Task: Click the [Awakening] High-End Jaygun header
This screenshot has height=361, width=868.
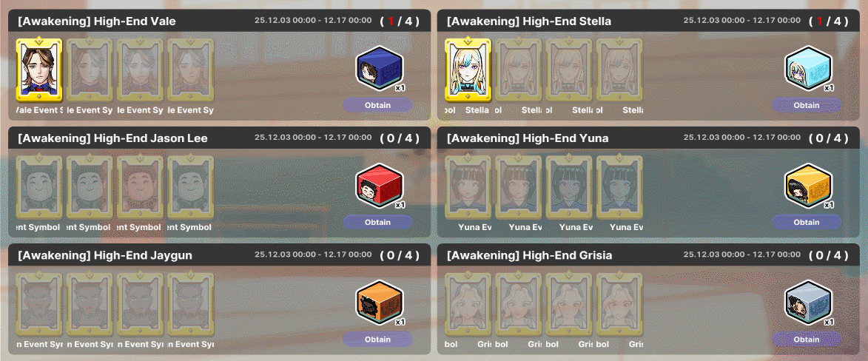Action: coord(105,255)
